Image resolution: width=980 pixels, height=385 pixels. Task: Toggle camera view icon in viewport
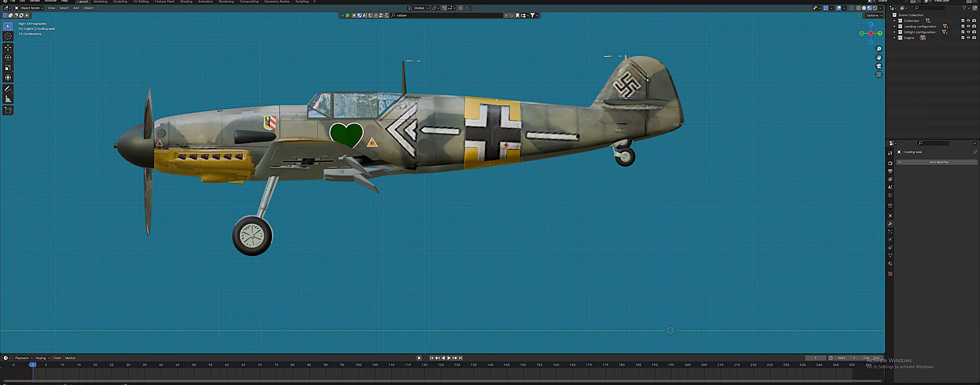tap(879, 66)
